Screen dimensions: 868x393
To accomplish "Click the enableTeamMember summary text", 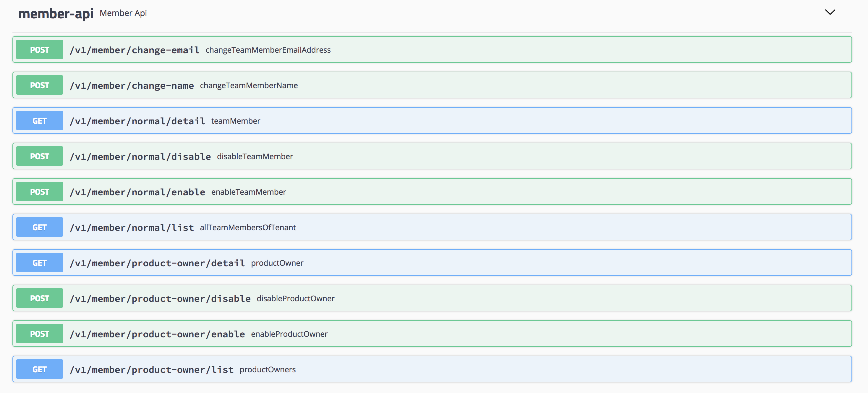I will coord(248,192).
